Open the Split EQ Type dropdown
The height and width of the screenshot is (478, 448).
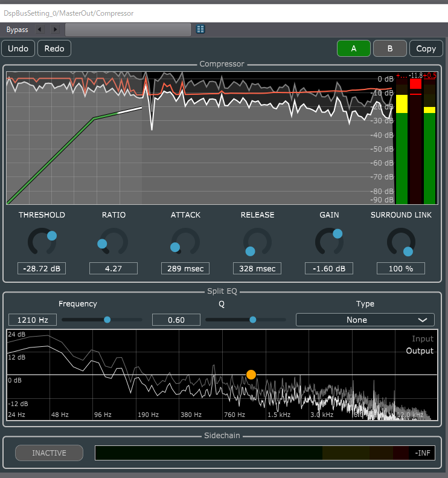pos(365,320)
